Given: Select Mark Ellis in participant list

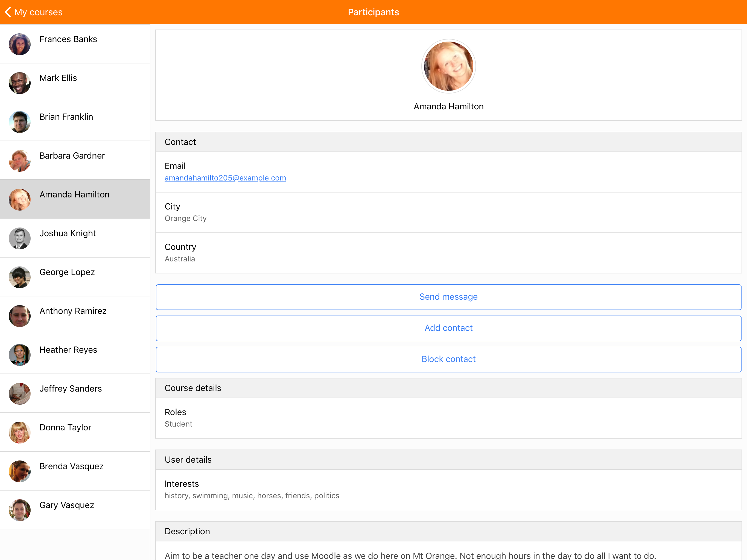Looking at the screenshot, I should (75, 83).
